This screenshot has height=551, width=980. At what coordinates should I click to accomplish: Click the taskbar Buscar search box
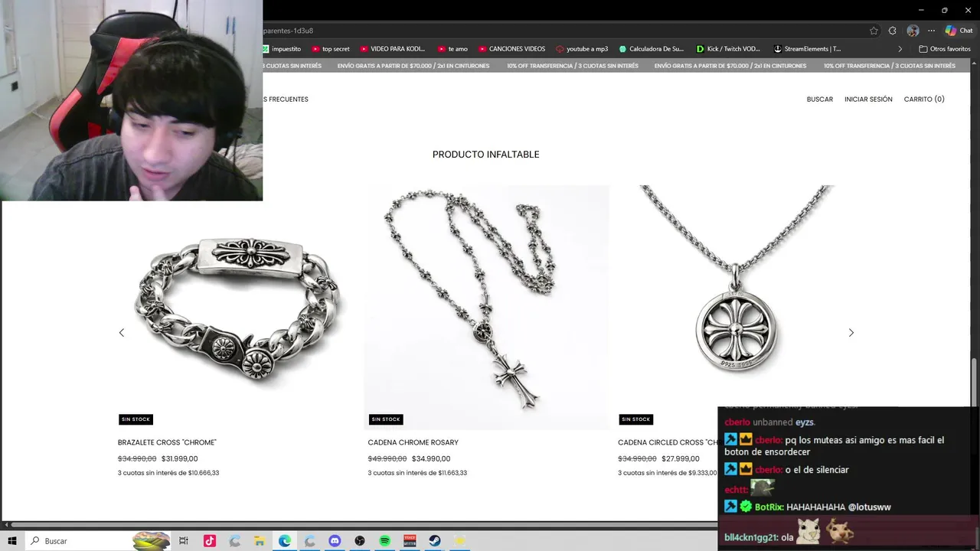point(100,541)
